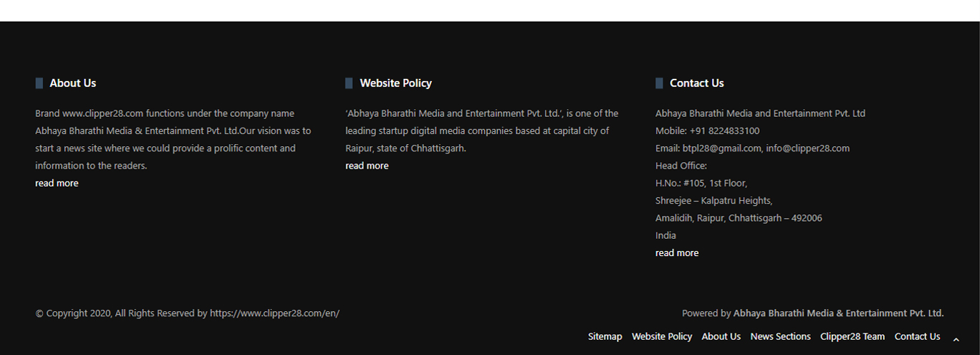Viewport: 980px width, 355px height.
Task: Click the scroll-to-top arrow icon
Action: pos(956,339)
